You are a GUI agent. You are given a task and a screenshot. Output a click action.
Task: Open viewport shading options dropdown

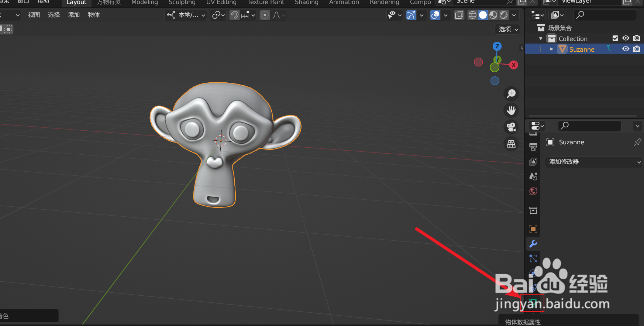click(x=514, y=15)
